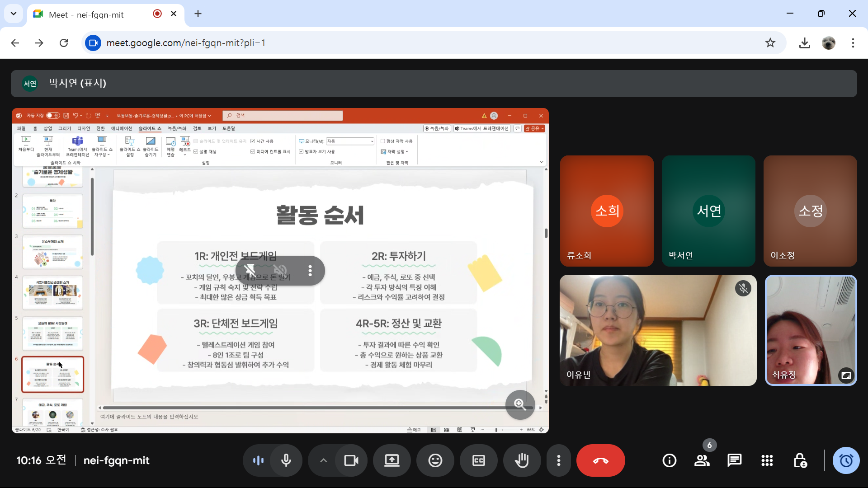Open the audio settings sound-wave icon
The image size is (868, 488).
tap(258, 460)
